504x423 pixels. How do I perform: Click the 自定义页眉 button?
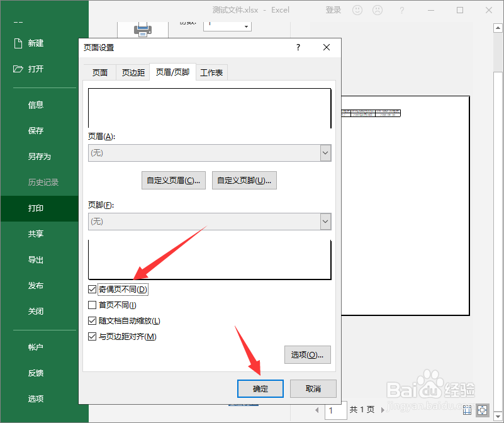pos(173,180)
